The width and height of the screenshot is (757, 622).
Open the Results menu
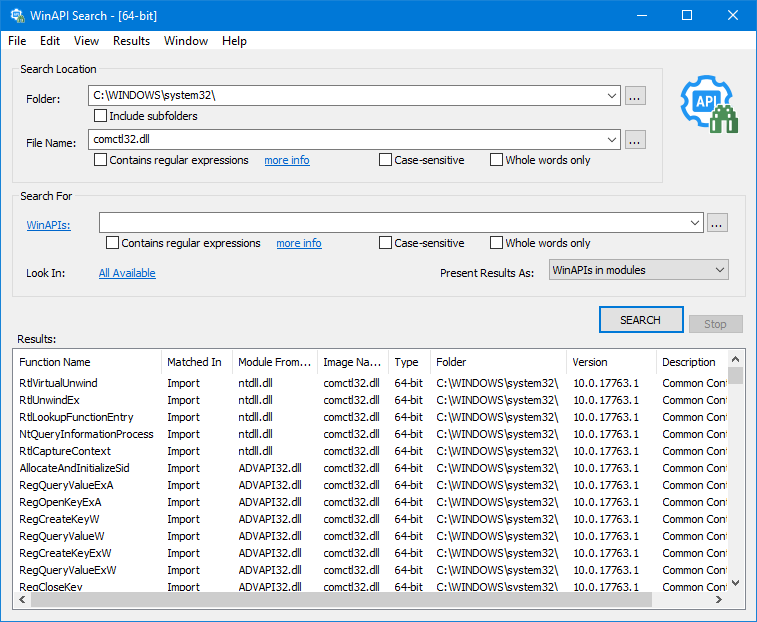[131, 41]
